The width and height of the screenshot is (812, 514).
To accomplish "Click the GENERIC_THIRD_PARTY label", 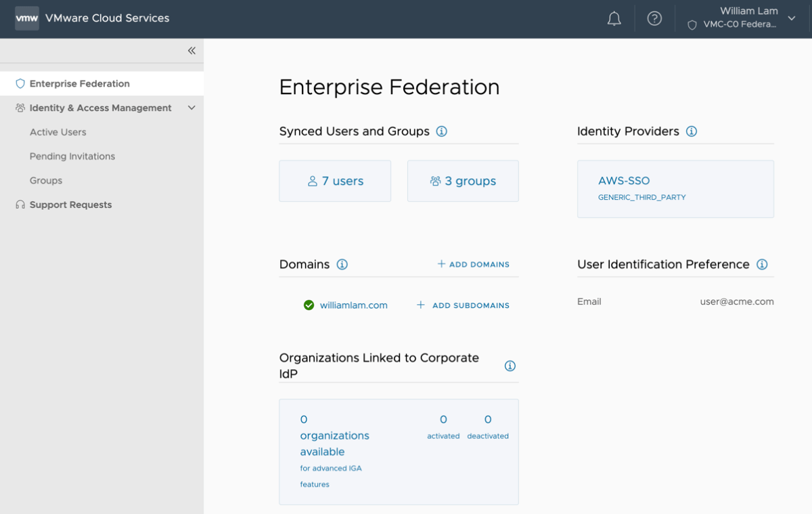I will [642, 198].
